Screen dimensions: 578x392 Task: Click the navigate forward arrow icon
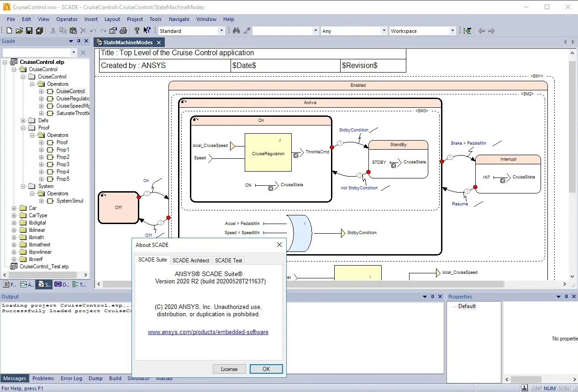(492, 31)
